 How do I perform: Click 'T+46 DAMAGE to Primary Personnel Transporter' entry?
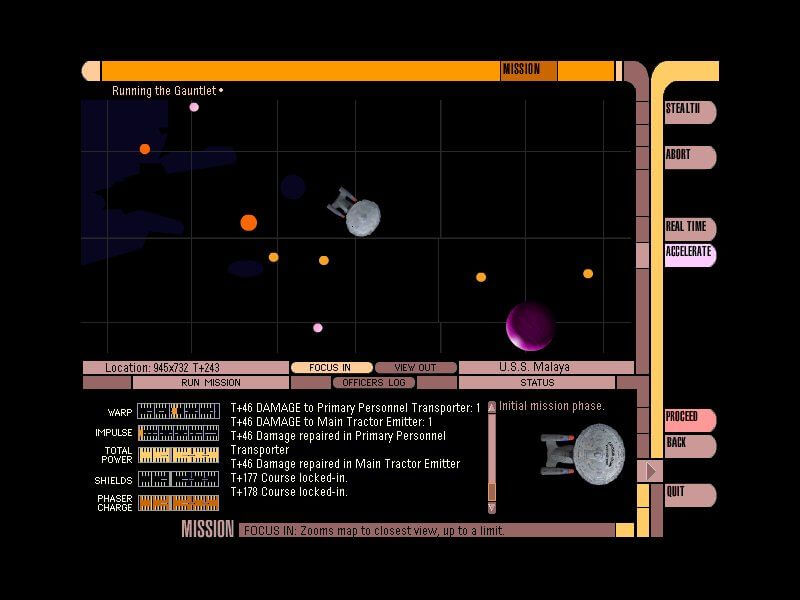[356, 408]
